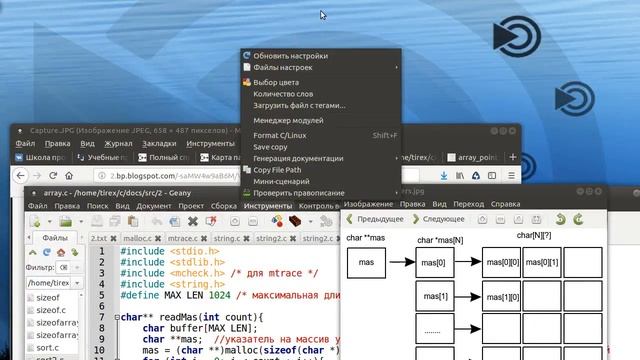Click the run gears icon in Geany toolbar
The height and width of the screenshot is (360, 640).
pos(326,221)
